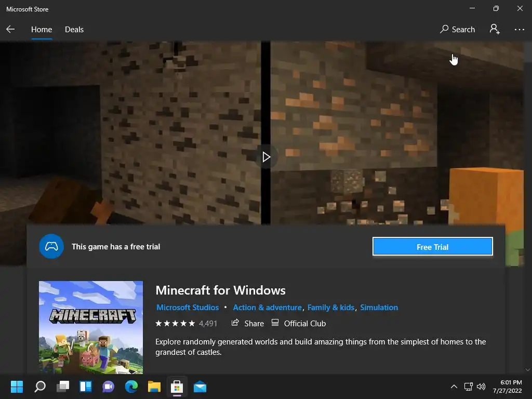Click the game controller icon
Image resolution: width=532 pixels, height=399 pixels.
[51, 246]
